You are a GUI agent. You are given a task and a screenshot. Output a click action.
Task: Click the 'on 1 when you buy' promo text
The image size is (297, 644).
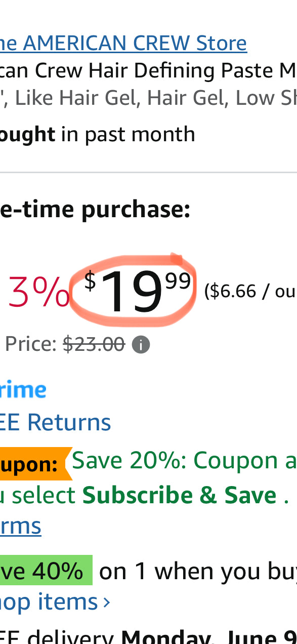(x=198, y=572)
